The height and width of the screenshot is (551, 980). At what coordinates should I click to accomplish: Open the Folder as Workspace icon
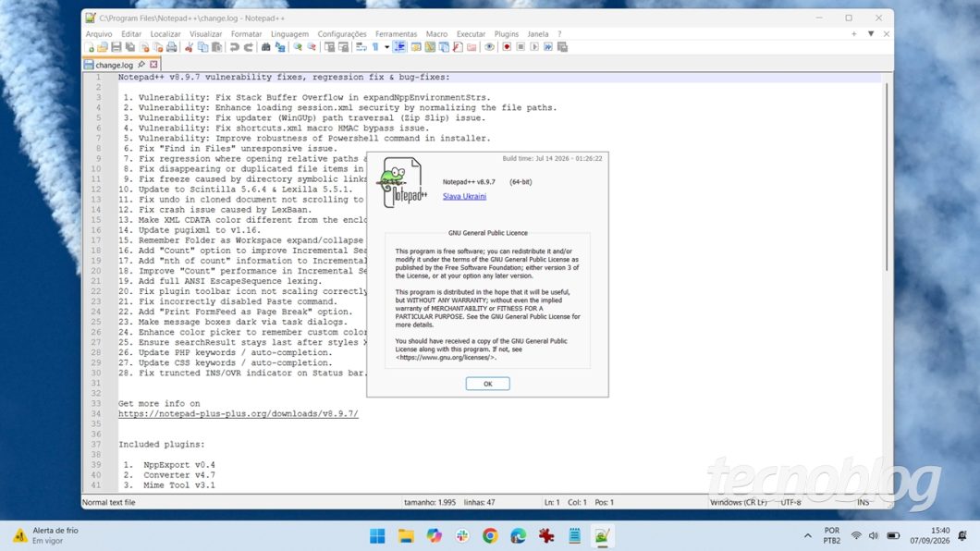(x=472, y=47)
